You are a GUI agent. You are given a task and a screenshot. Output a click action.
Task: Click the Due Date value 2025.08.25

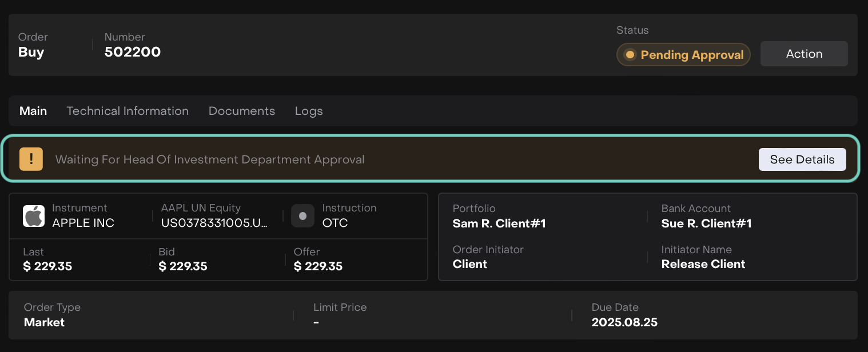(x=624, y=322)
